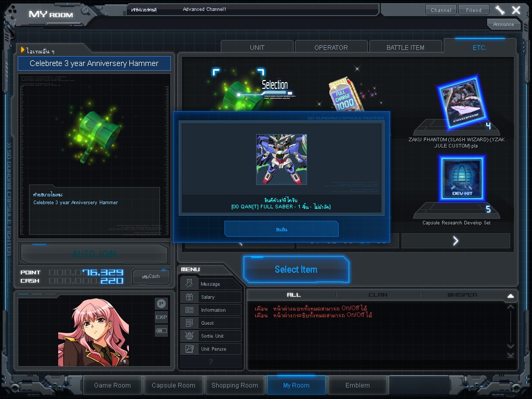Image resolution: width=532 pixels, height=399 pixels.
Task: Open the Emblem tab
Action: click(x=357, y=385)
